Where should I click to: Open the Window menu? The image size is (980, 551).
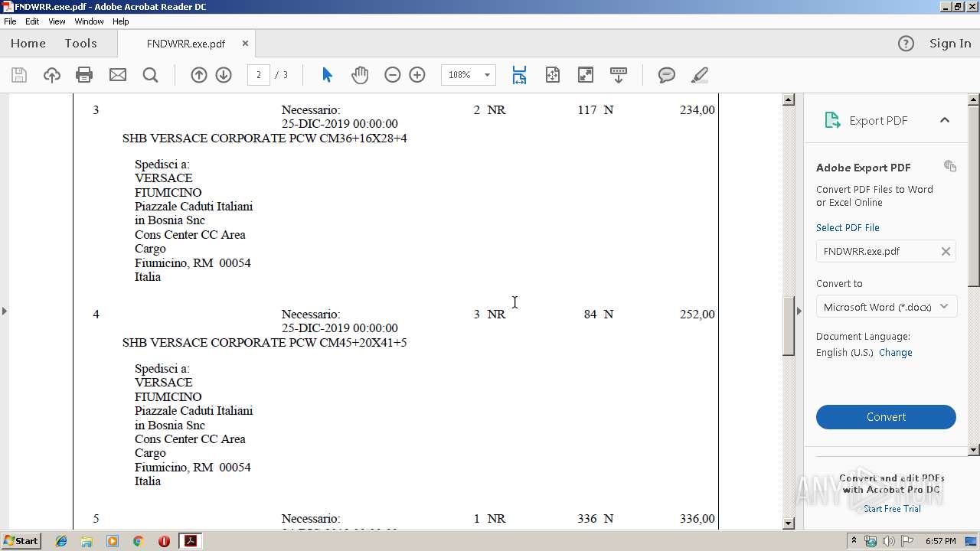coord(89,21)
